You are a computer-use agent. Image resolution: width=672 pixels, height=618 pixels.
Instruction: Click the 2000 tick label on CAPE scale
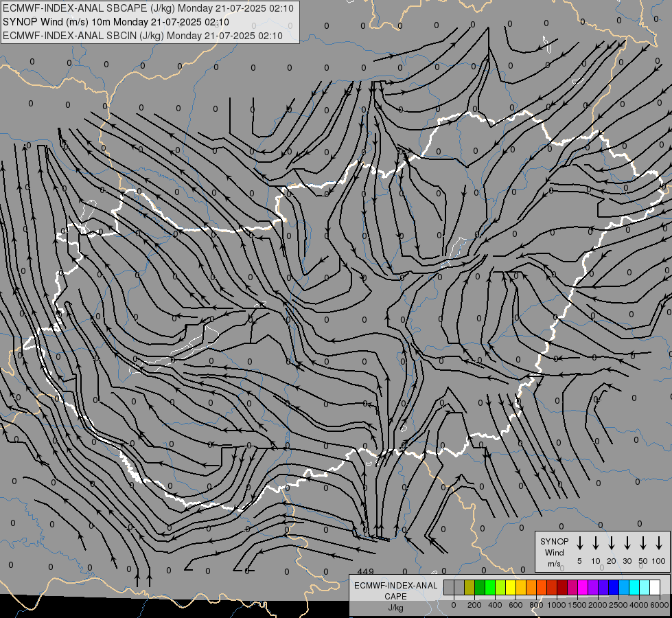pos(598,605)
